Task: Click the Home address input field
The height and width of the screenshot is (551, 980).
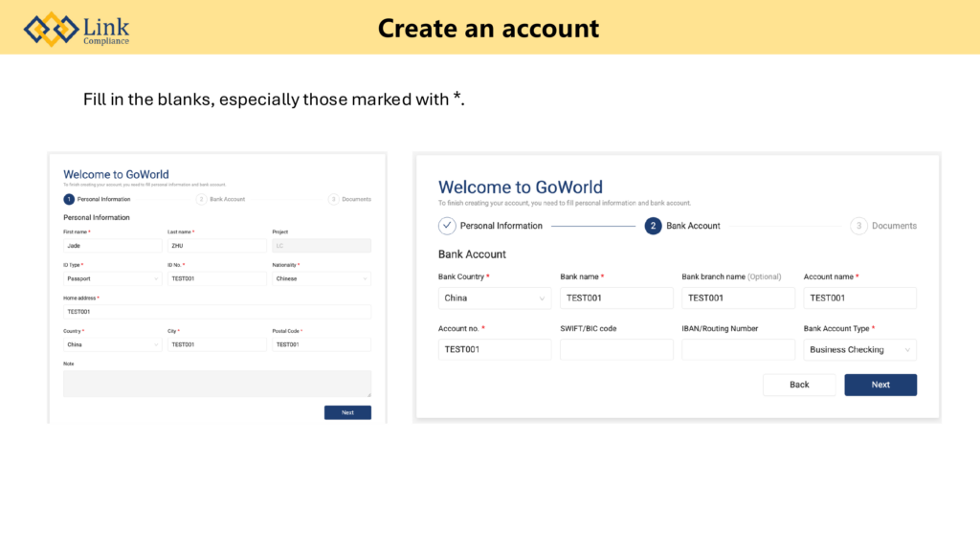Action: point(216,312)
